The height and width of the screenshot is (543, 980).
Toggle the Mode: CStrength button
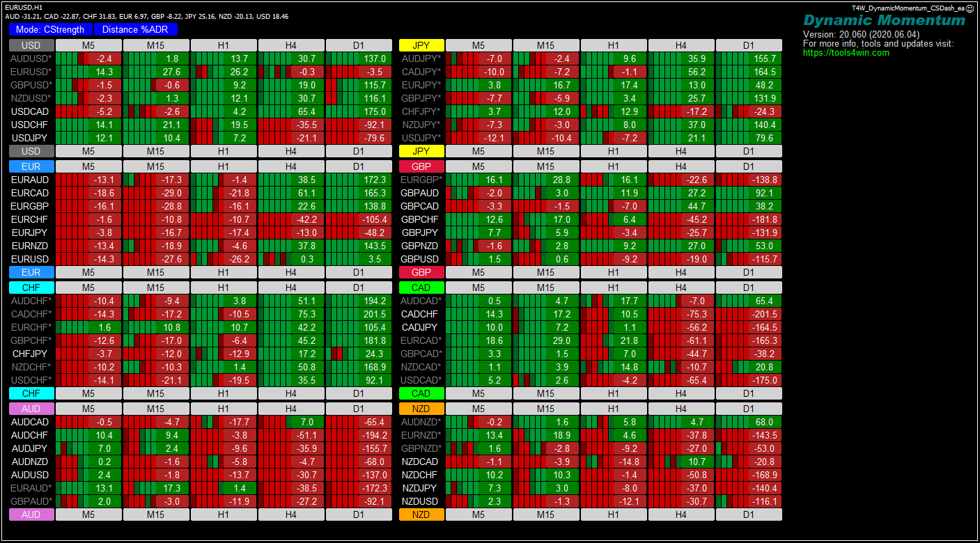50,30
